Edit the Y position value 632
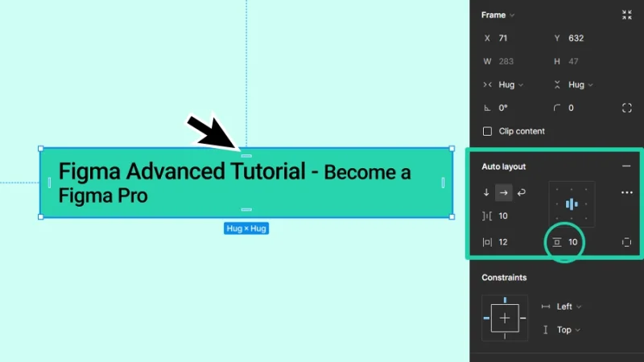Screen dimensions: 644x362 [x=576, y=38]
